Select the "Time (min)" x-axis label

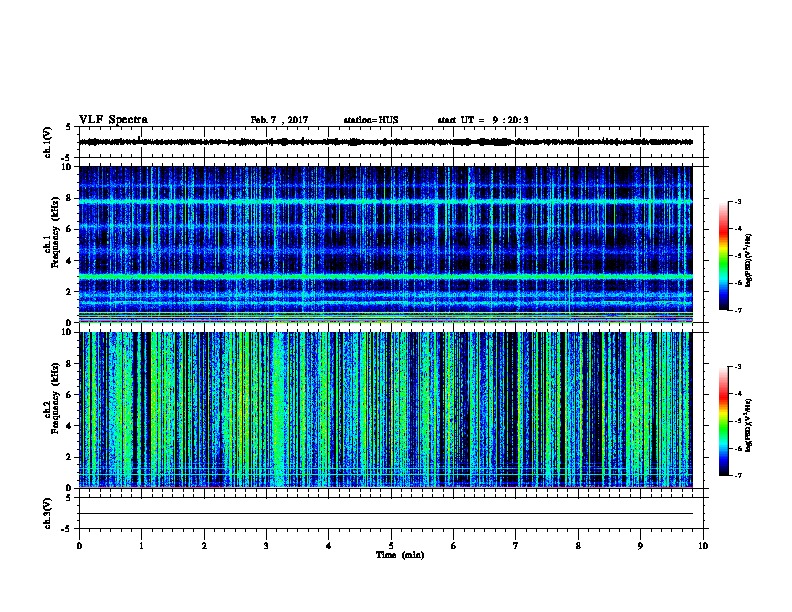pos(400,555)
